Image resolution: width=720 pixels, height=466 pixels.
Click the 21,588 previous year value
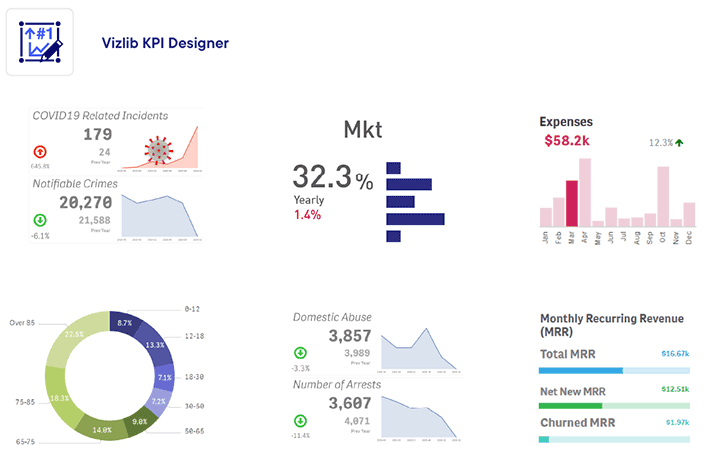[x=95, y=220]
